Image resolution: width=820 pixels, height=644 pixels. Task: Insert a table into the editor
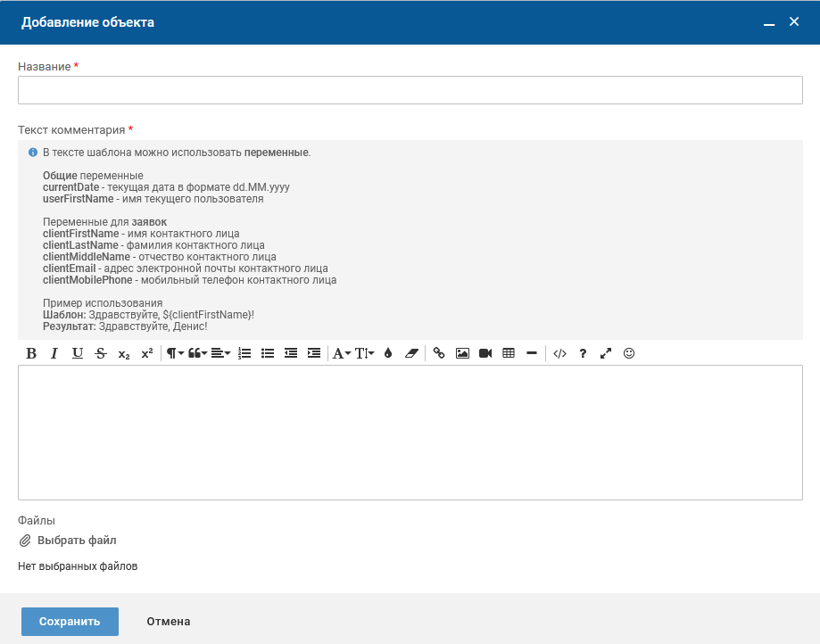tap(509, 353)
